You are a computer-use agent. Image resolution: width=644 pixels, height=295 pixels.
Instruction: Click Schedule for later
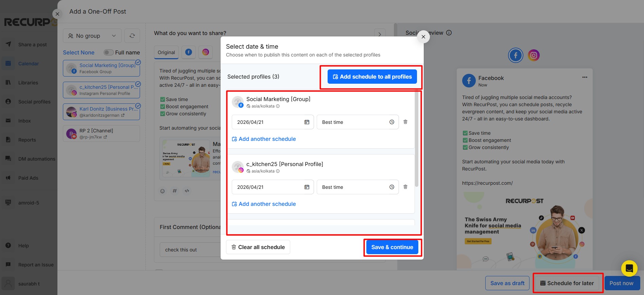coord(567,283)
